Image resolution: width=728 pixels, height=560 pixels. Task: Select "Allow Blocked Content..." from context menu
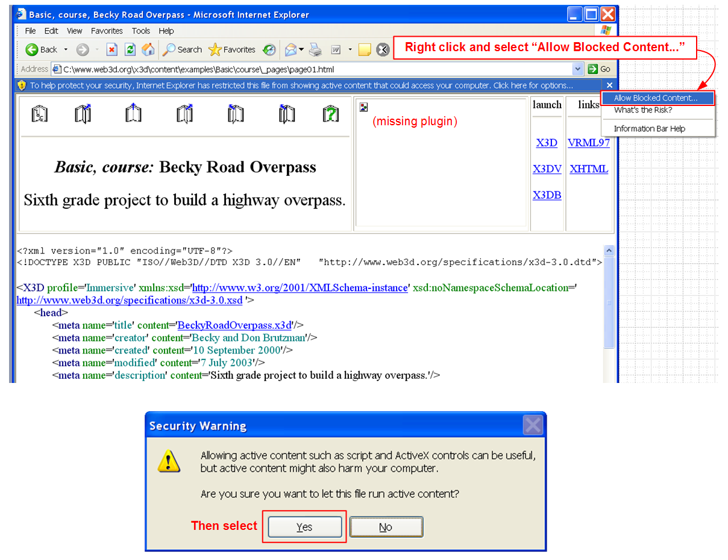point(656,98)
